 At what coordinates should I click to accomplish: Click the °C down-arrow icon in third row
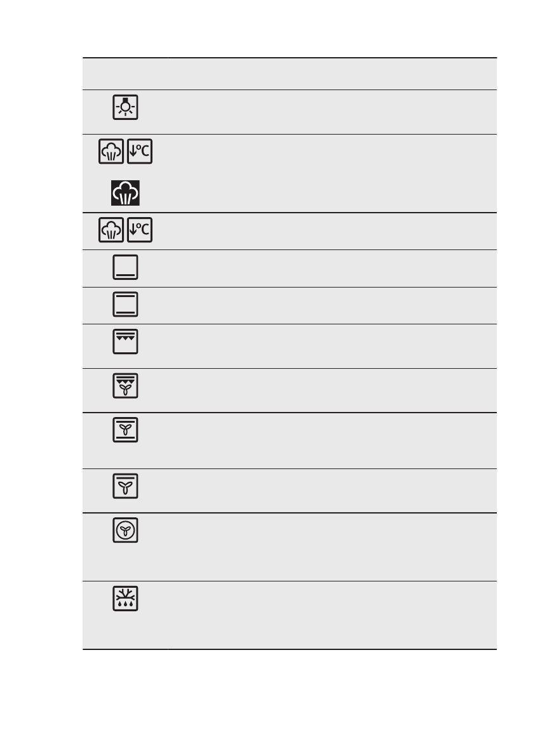(x=140, y=230)
